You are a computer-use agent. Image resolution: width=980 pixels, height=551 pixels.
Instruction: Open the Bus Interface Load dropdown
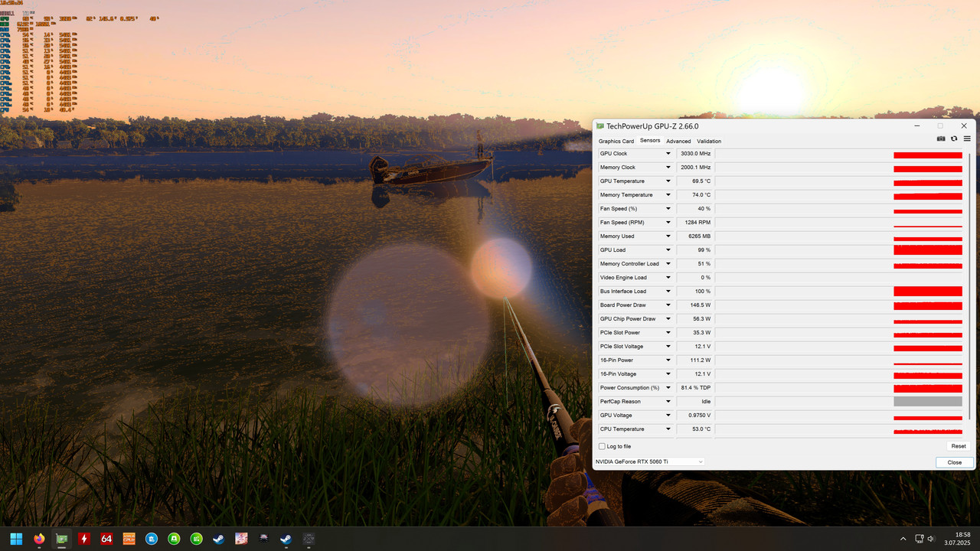pos(668,292)
